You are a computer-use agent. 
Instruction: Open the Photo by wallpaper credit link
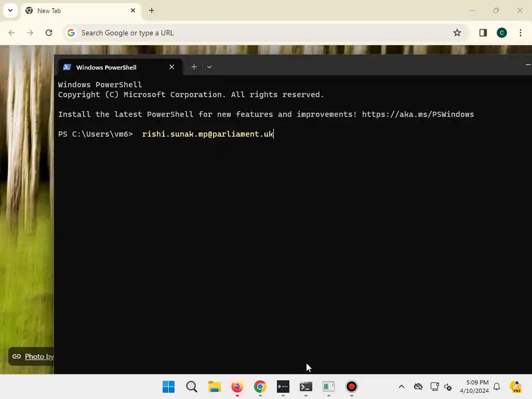point(39,356)
